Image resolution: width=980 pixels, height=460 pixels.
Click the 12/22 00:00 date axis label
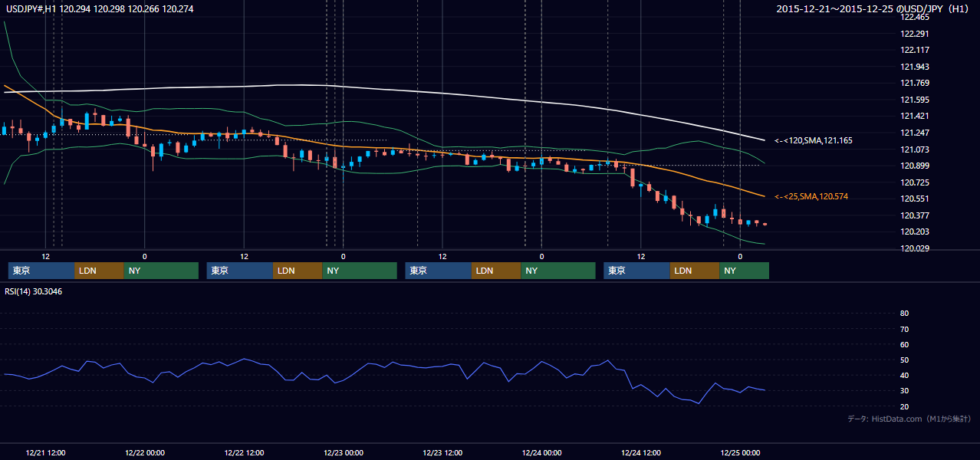145,452
